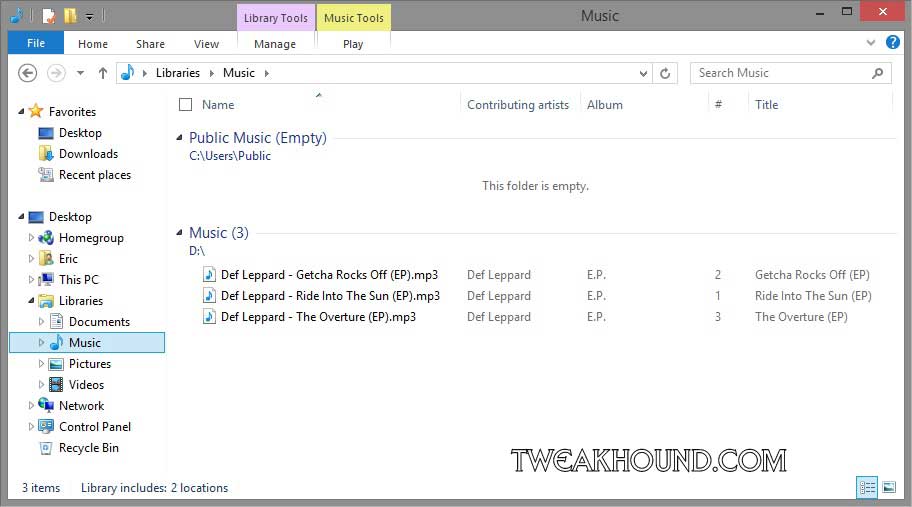Sort by Contributing artists column header
The height and width of the screenshot is (507, 912).
(518, 105)
